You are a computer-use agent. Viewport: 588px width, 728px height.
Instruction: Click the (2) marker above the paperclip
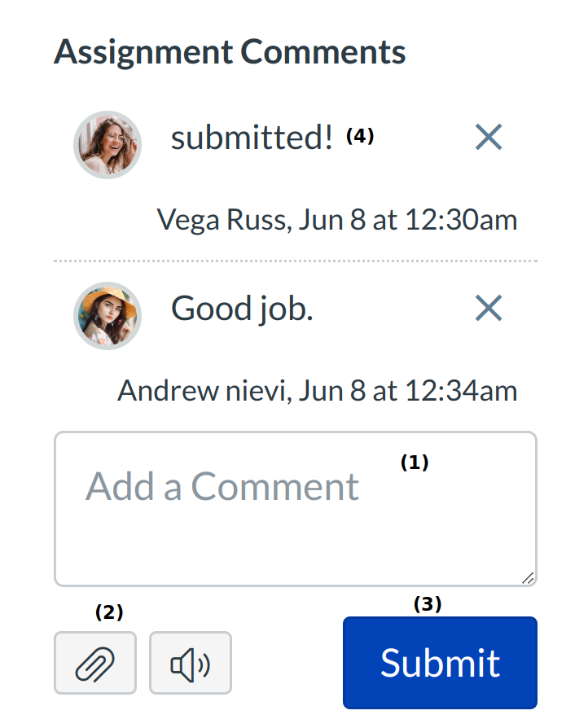109,612
